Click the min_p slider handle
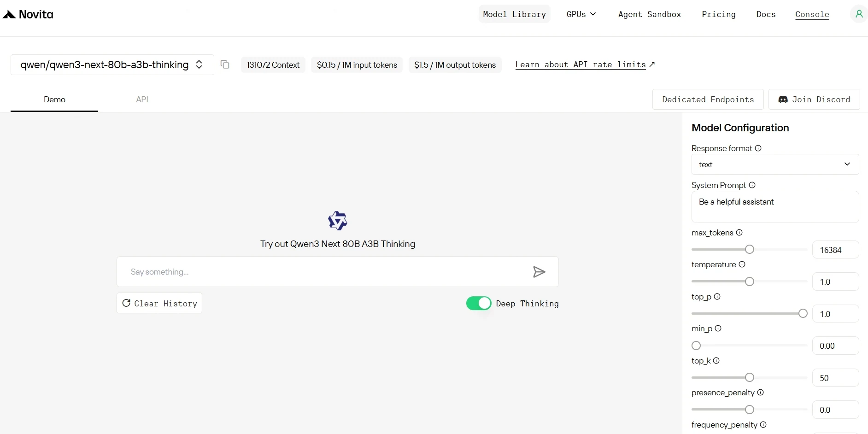The image size is (868, 434). (696, 346)
